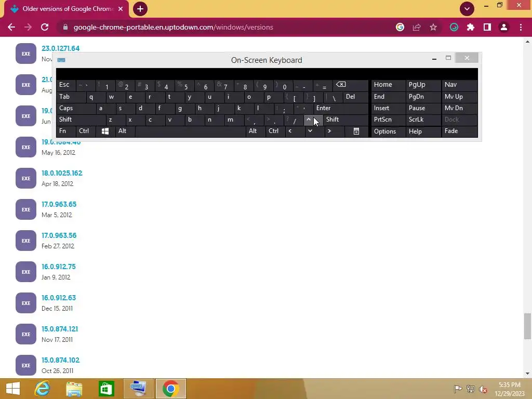The image size is (532, 399).
Task: Click the Home key on the On-Screen Keyboard
Action: (x=388, y=85)
